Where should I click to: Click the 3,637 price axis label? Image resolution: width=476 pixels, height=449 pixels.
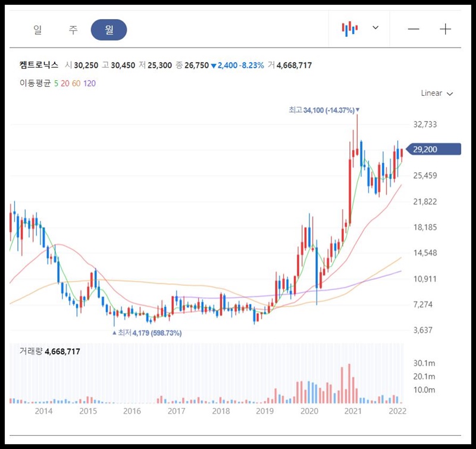(x=422, y=330)
